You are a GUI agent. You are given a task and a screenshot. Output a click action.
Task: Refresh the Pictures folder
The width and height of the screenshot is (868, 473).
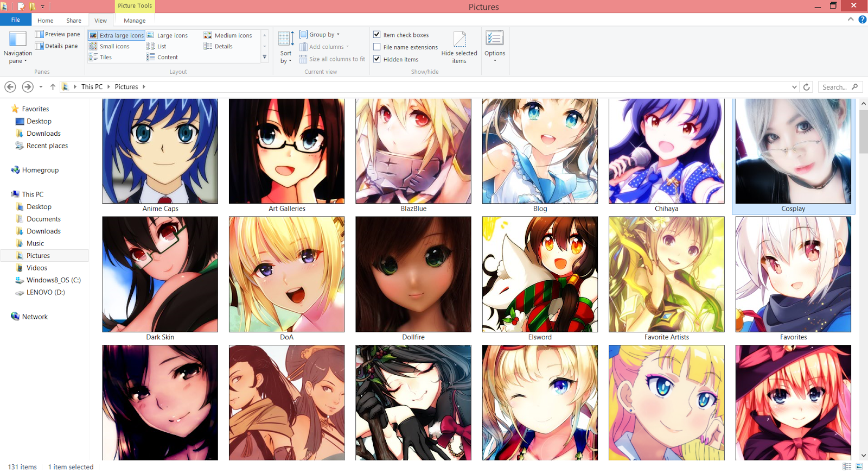click(807, 87)
